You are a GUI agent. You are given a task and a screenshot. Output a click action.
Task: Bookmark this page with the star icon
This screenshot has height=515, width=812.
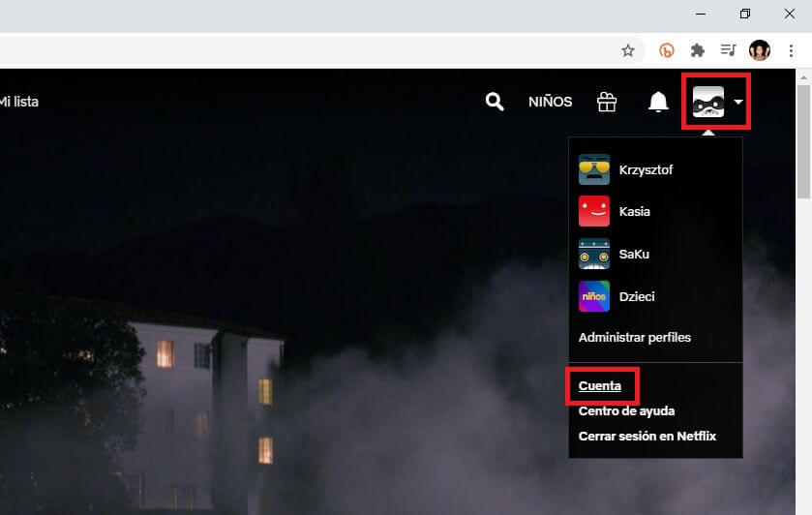point(628,50)
